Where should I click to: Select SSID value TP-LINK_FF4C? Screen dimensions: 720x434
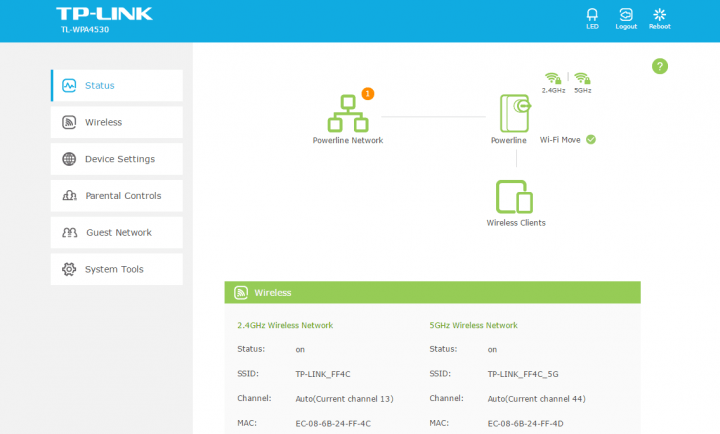click(x=323, y=374)
